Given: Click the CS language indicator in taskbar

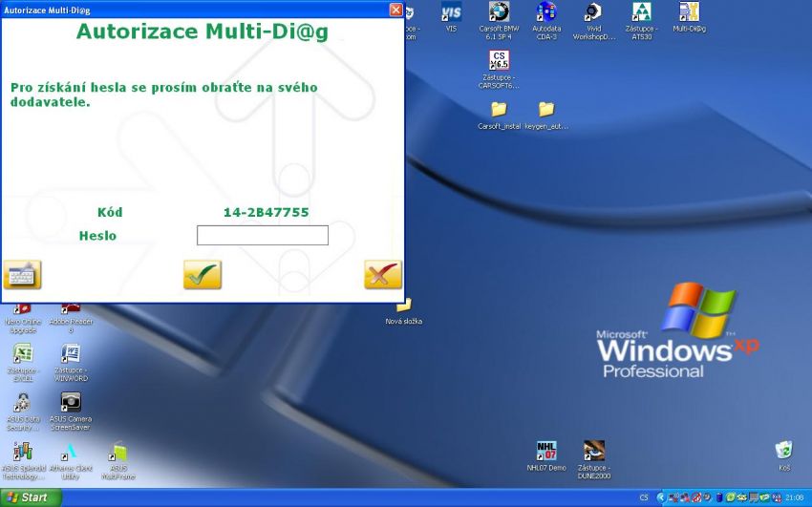Looking at the screenshot, I should click(x=644, y=497).
